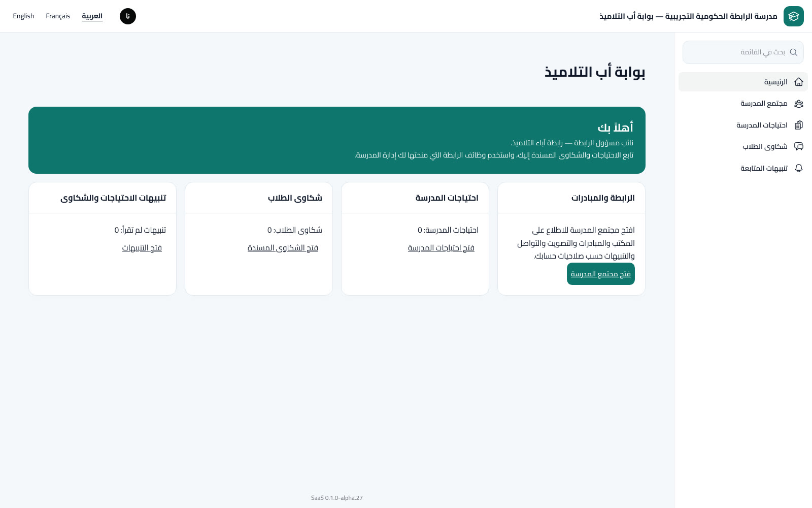The width and height of the screenshot is (812, 508).
Task: Click the clipboard icon beside احتياجات المدرسة
Action: click(x=799, y=125)
